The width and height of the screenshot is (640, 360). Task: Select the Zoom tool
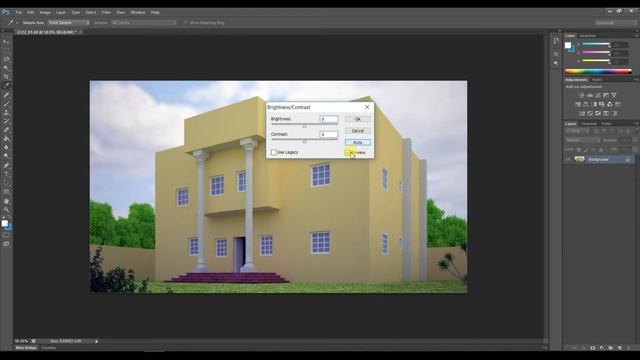coord(6,210)
